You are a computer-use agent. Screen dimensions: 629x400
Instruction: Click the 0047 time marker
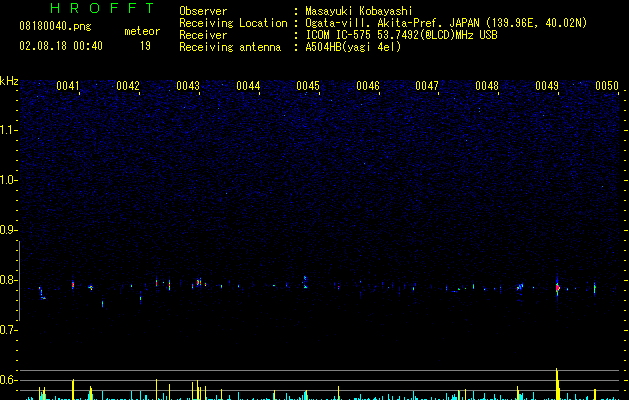click(427, 86)
